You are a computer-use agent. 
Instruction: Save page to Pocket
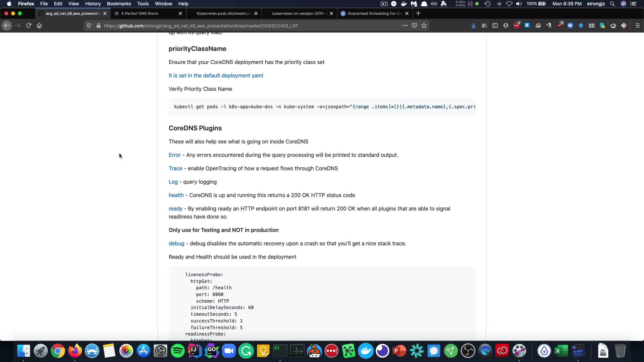(x=415, y=25)
